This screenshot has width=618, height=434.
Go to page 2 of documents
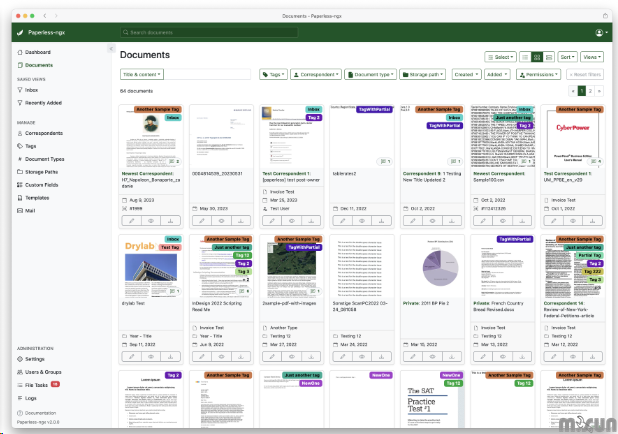pyautogui.click(x=590, y=90)
